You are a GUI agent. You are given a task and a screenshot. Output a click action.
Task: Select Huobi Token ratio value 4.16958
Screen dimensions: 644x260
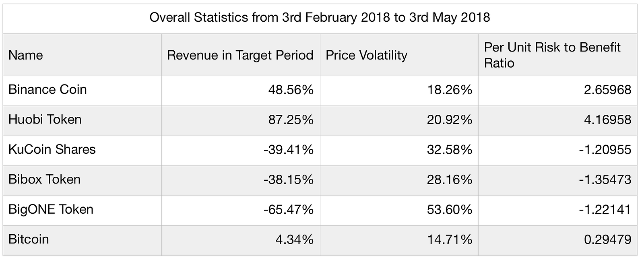pyautogui.click(x=607, y=120)
